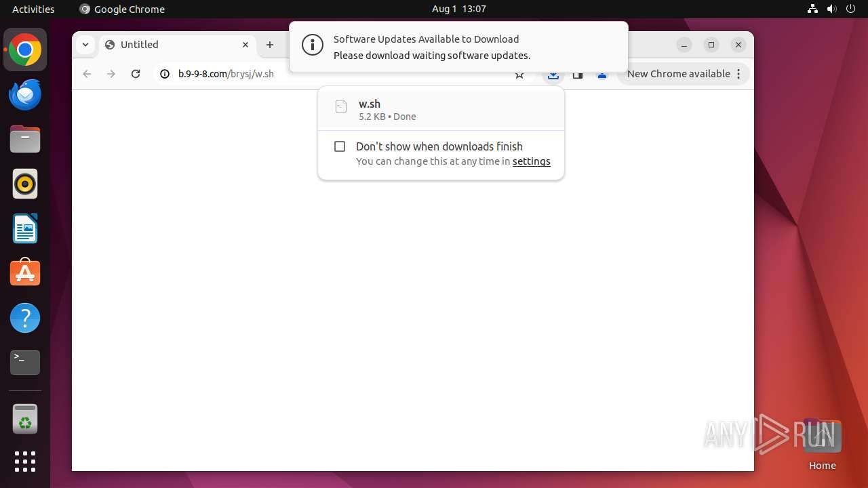Launch Thunderbird Mail from the dock
Viewport: 868px width, 488px height.
[25, 95]
